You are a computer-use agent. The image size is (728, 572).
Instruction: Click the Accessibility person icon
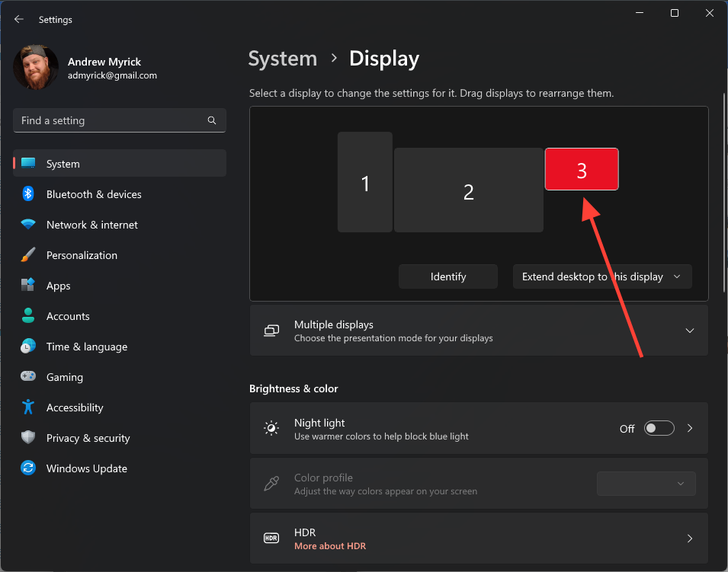click(28, 407)
